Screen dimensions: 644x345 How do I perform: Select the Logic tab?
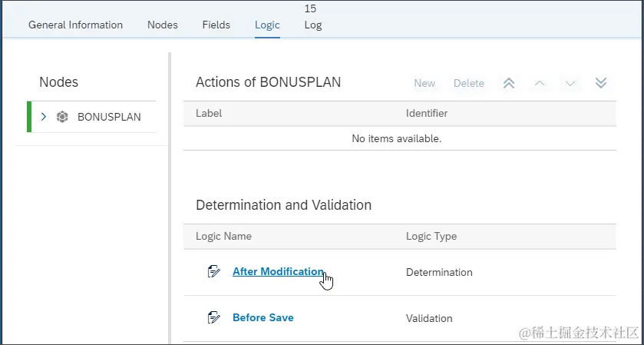tap(267, 25)
